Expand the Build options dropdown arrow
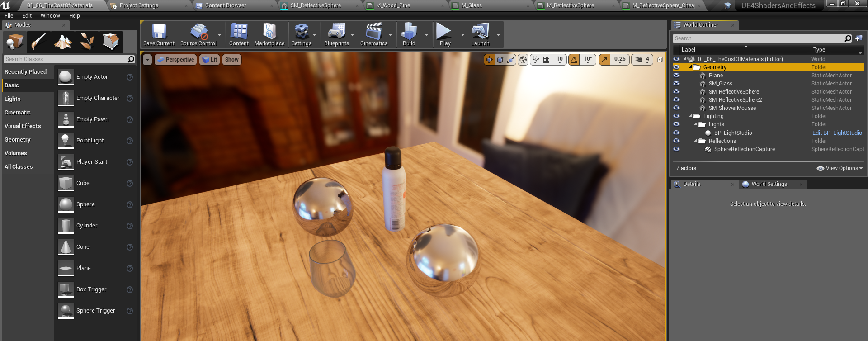The image size is (868, 341). pyautogui.click(x=426, y=35)
